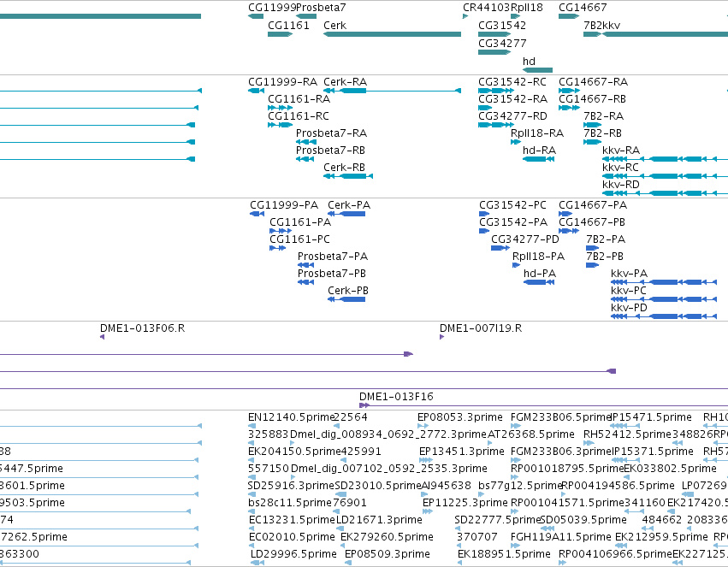Select the 7B2-PA protein
The height and width of the screenshot is (567, 728).
[x=593, y=248]
